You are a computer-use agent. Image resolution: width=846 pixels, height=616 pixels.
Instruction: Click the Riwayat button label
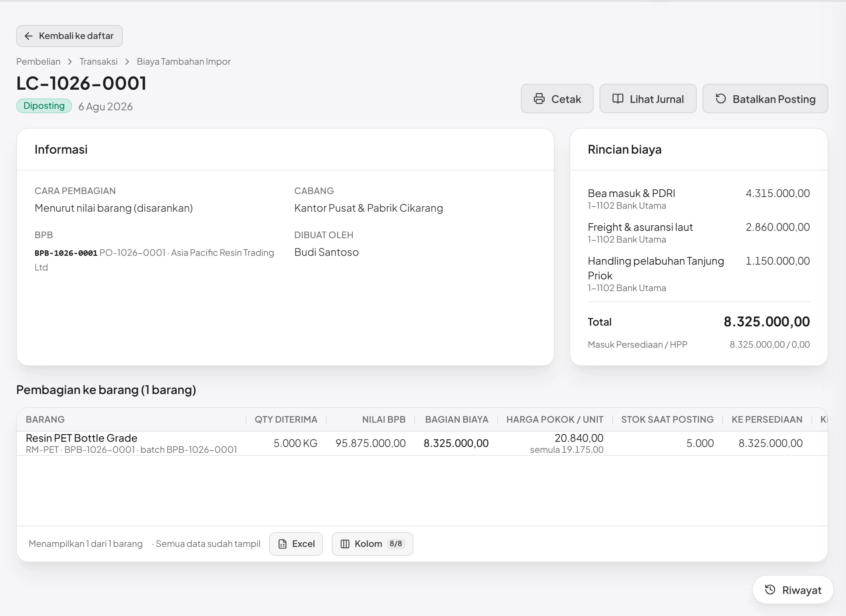coord(801,590)
